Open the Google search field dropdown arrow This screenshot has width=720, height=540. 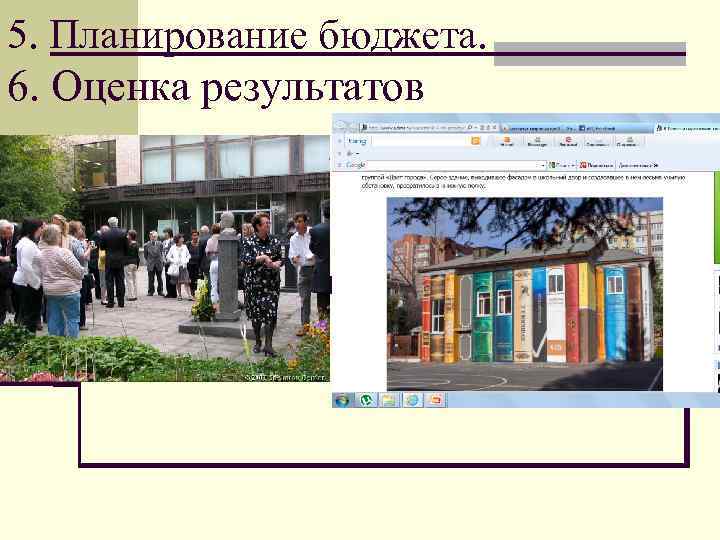[x=543, y=165]
